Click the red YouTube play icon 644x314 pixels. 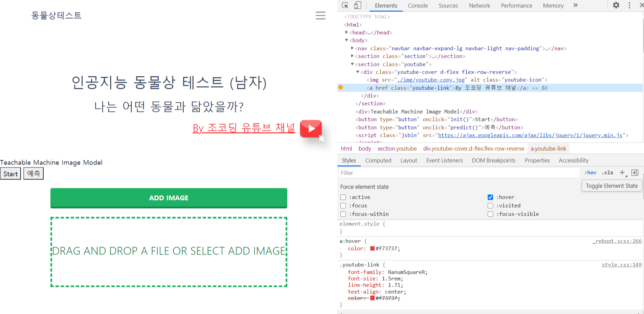click(311, 129)
